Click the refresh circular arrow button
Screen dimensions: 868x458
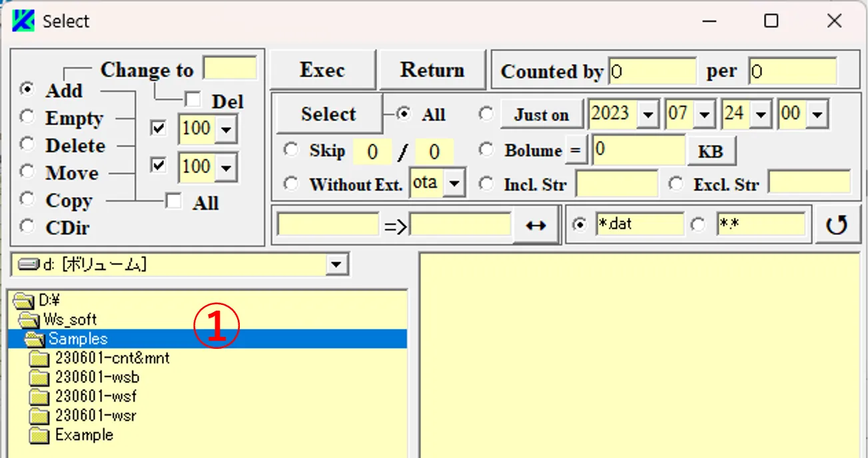click(837, 225)
